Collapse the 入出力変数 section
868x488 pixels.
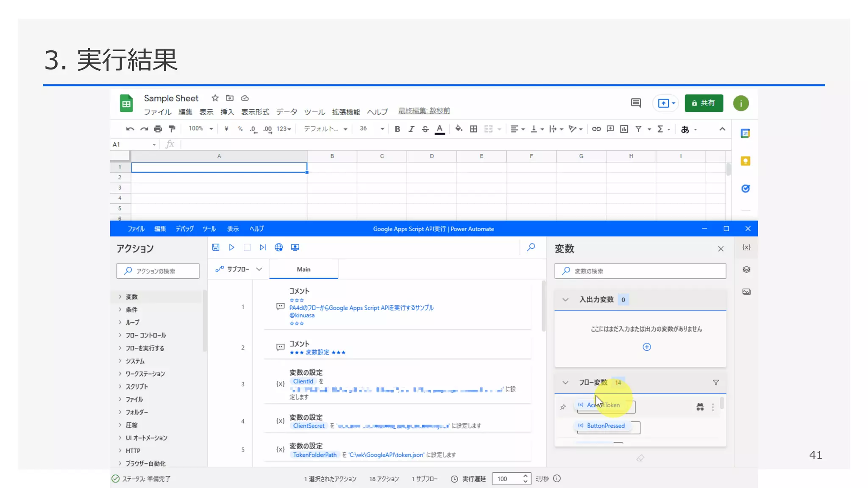click(x=565, y=300)
